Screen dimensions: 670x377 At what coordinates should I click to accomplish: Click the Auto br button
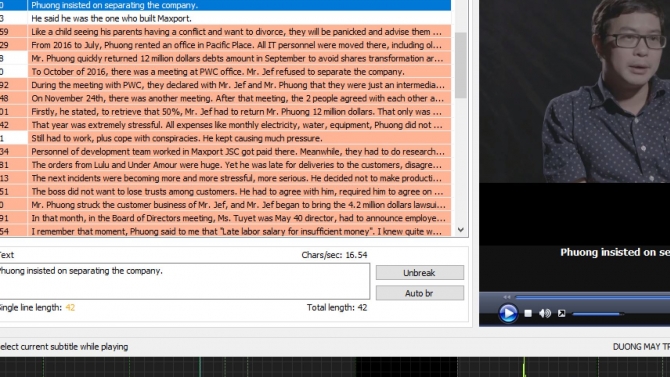pos(420,293)
